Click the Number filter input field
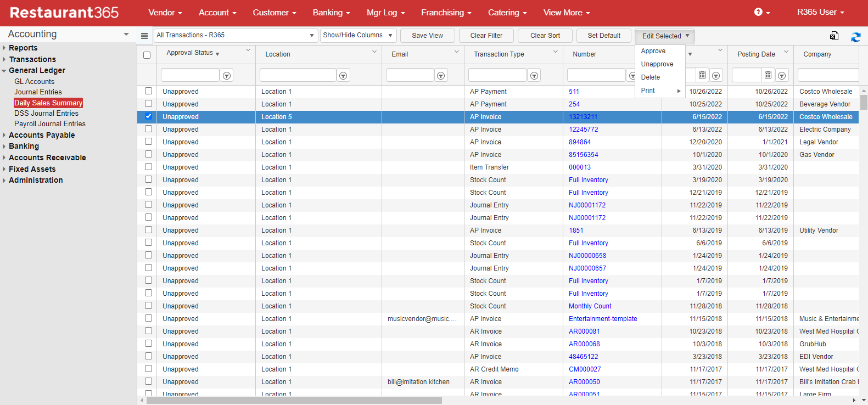This screenshot has width=868, height=405. pos(596,75)
